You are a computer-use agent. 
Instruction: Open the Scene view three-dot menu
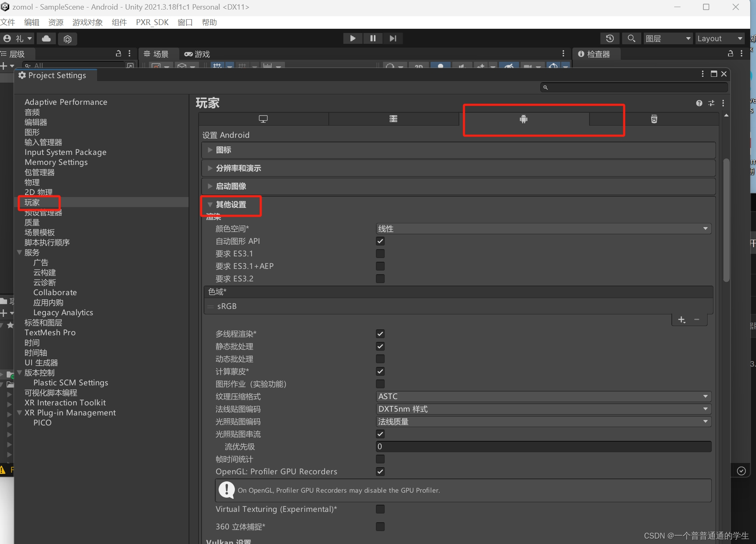[563, 53]
